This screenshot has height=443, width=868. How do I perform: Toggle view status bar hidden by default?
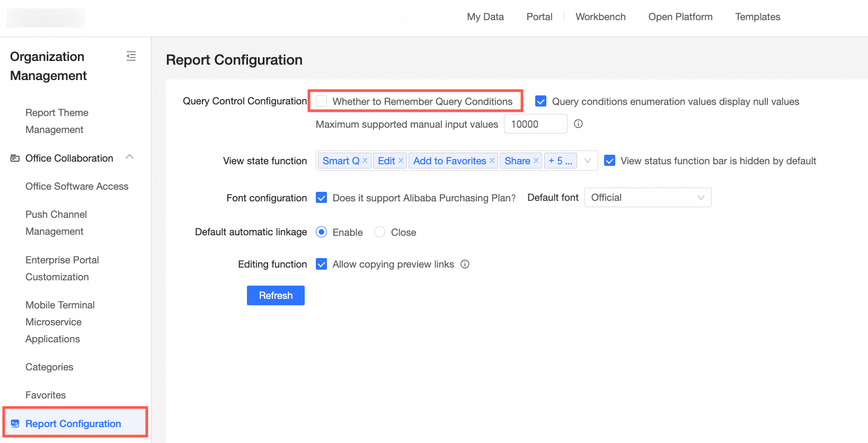pyautogui.click(x=610, y=161)
